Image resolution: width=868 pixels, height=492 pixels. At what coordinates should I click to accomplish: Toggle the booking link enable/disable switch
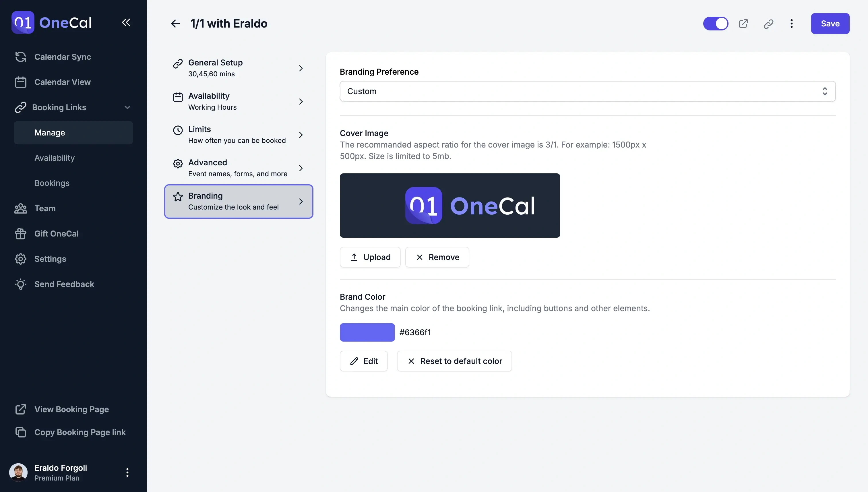coord(715,23)
